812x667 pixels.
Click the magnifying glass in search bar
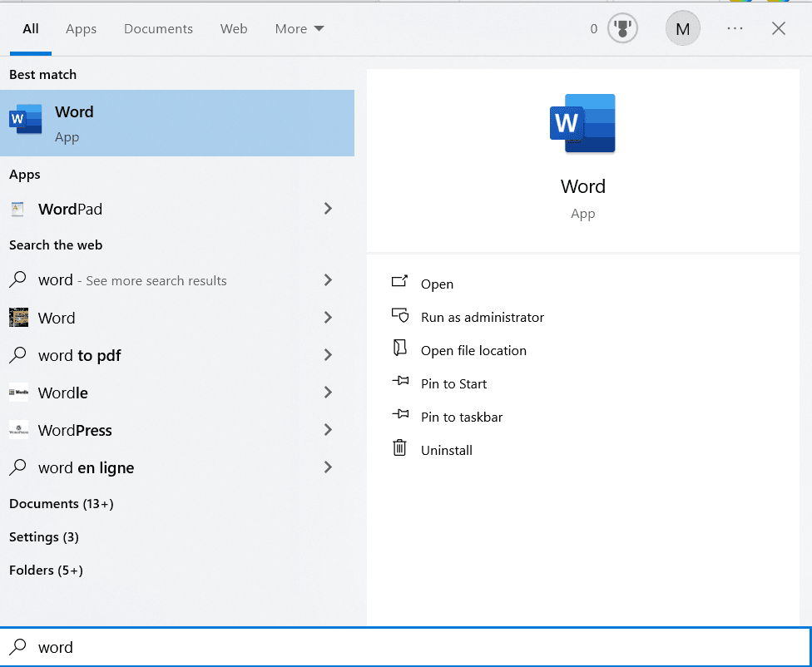tap(18, 647)
